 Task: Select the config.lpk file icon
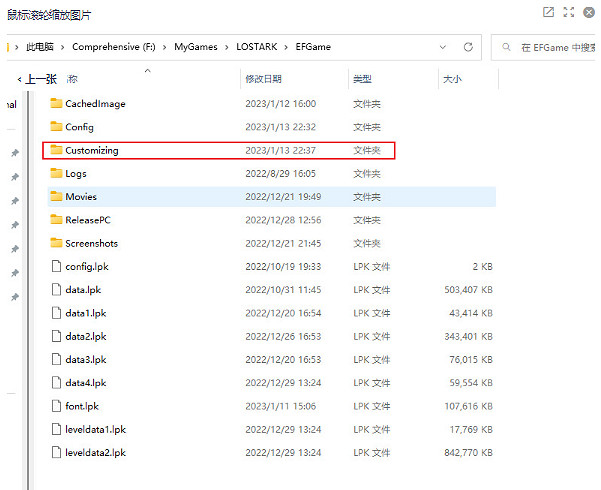click(56, 267)
